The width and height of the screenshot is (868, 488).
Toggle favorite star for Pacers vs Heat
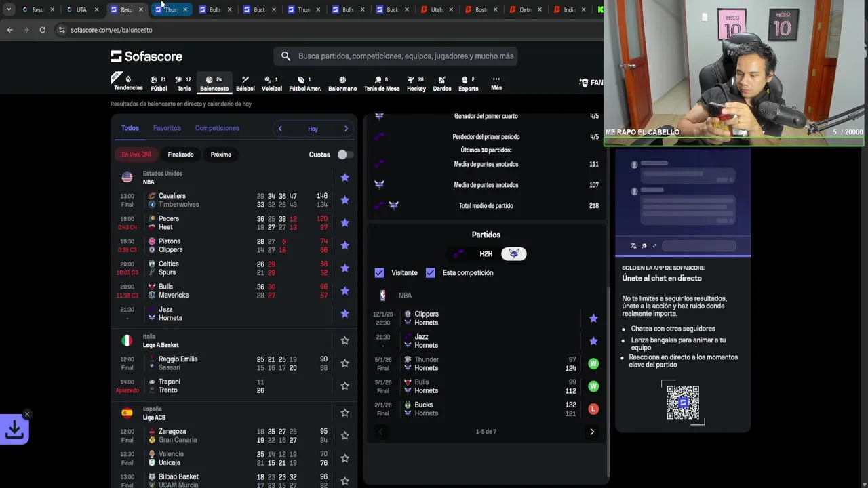344,223
